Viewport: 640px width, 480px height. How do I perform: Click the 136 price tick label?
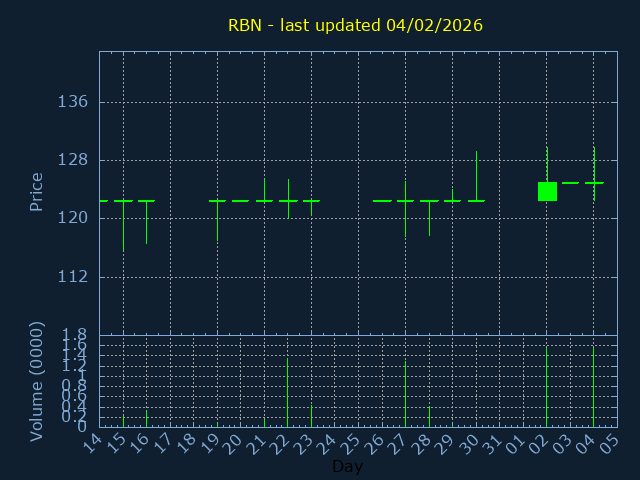(73, 102)
